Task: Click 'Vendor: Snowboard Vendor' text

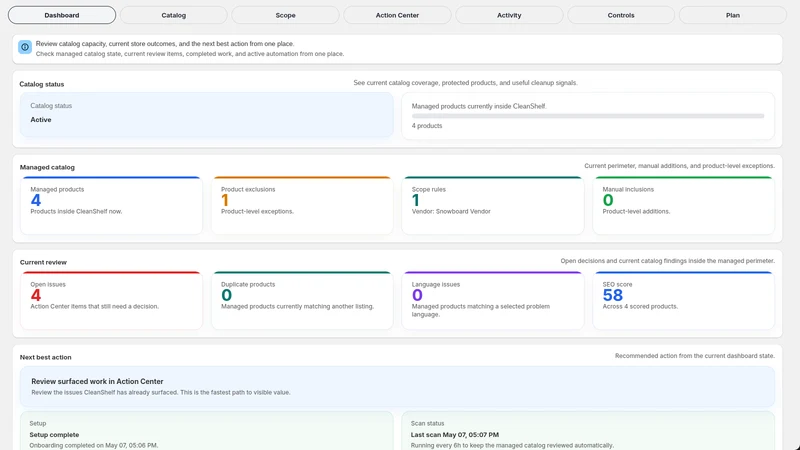Action: (x=451, y=211)
